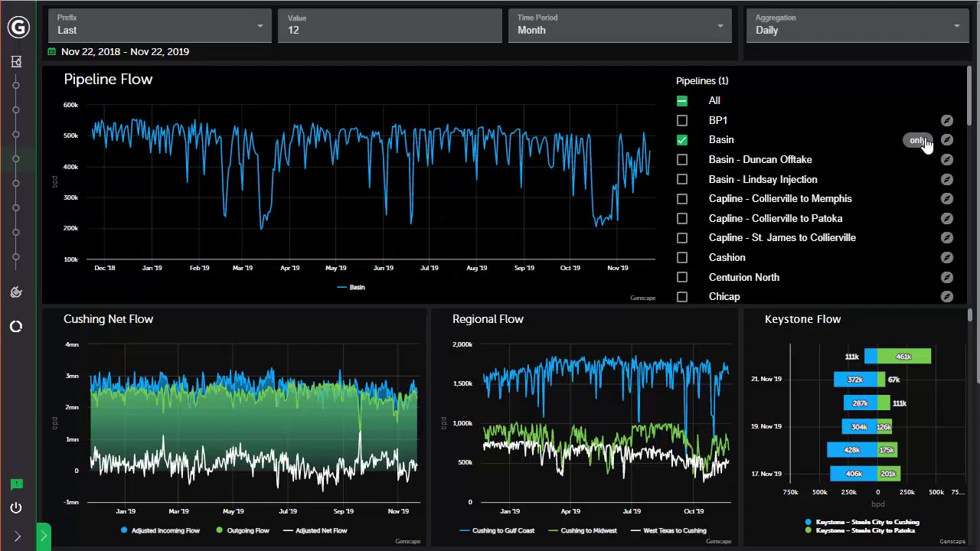Screen dimensions: 980x551
Task: Open the compass icon next to Basin
Action: [x=947, y=140]
